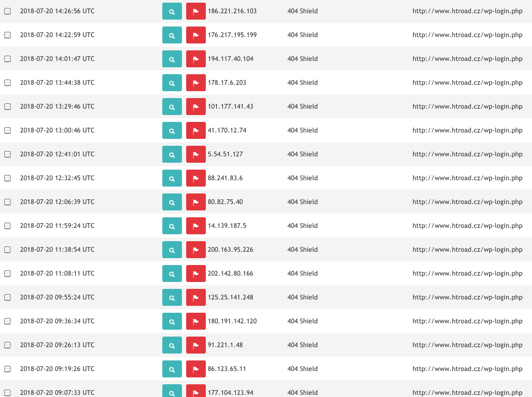This screenshot has width=532, height=397.
Task: Flag the 41.170.12.74 log entry
Action: click(x=196, y=131)
